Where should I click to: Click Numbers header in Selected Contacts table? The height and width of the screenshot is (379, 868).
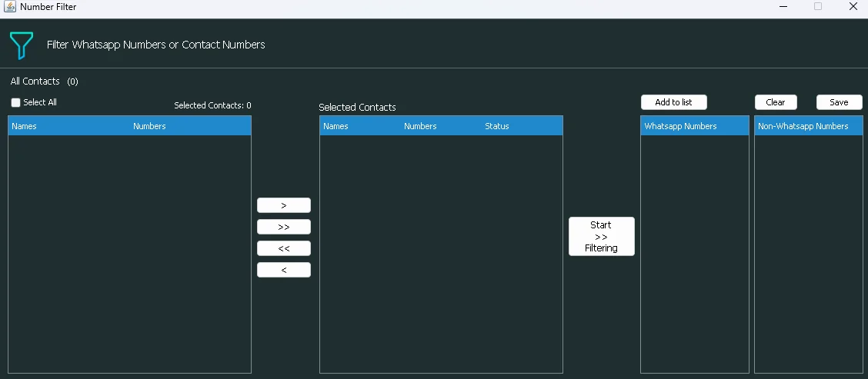(441, 126)
